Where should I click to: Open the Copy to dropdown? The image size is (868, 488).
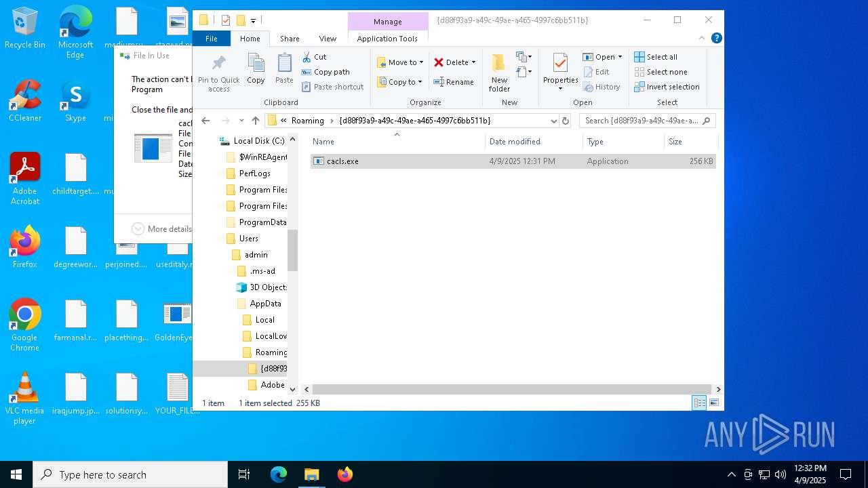[x=400, y=82]
